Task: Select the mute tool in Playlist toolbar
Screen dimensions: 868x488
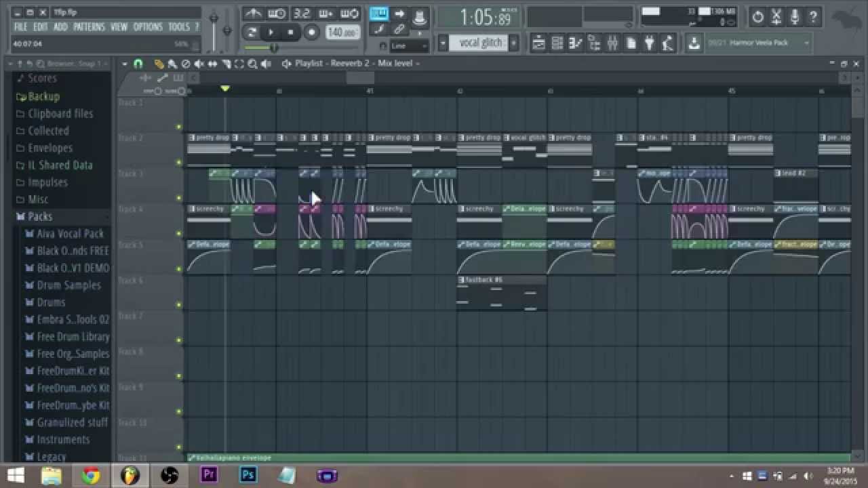Action: pyautogui.click(x=199, y=64)
